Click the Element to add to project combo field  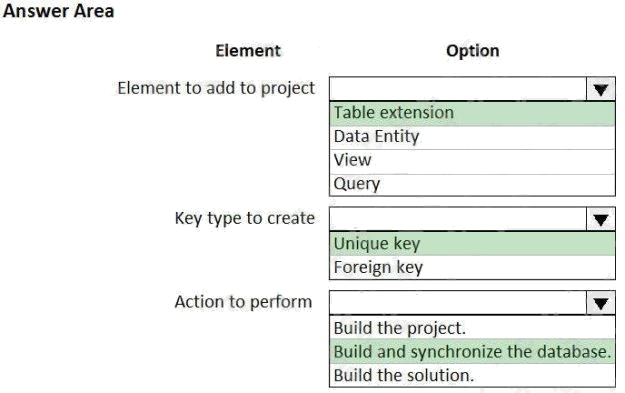pyautogui.click(x=458, y=89)
